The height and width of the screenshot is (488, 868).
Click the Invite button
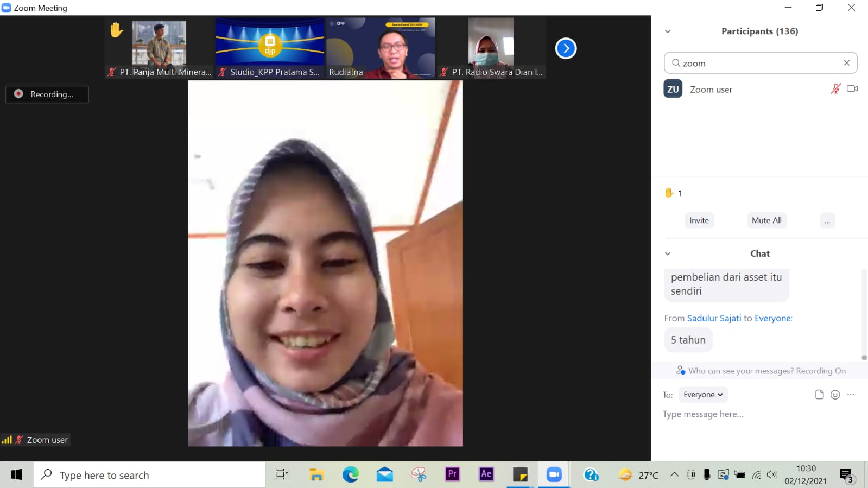(699, 220)
